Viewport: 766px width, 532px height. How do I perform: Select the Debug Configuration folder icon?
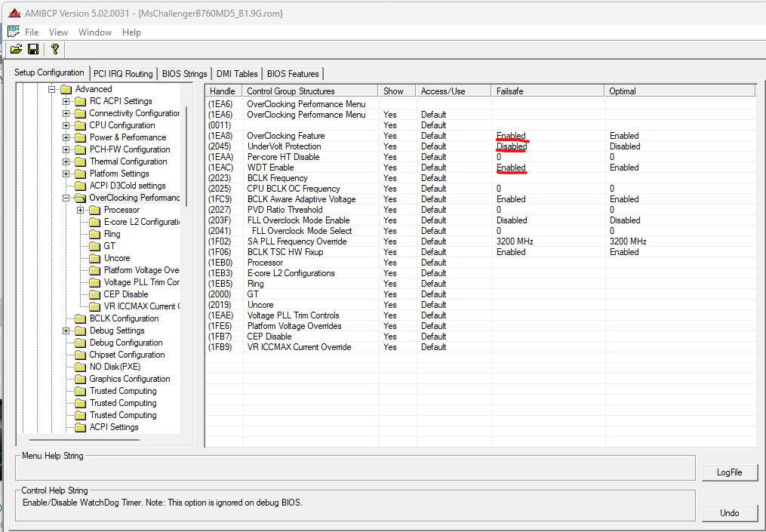[x=80, y=343]
